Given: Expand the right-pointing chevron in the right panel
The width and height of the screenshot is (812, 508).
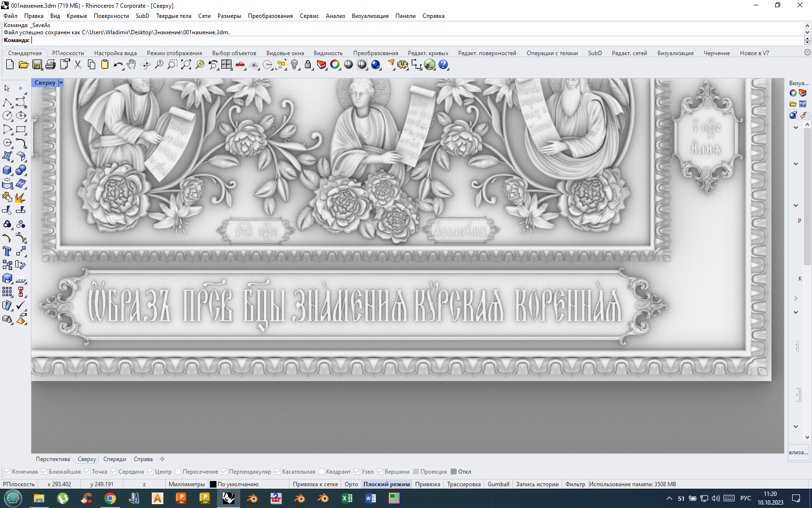Looking at the screenshot, I should coord(796,299).
